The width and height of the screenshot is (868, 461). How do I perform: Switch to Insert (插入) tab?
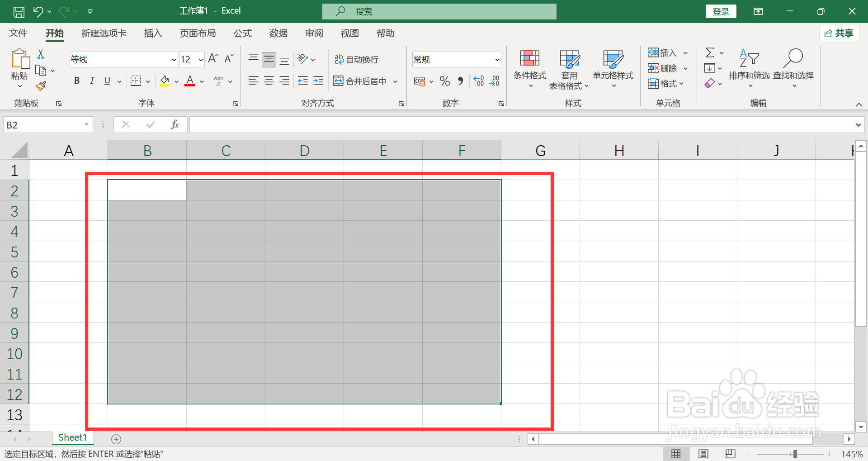tap(153, 33)
